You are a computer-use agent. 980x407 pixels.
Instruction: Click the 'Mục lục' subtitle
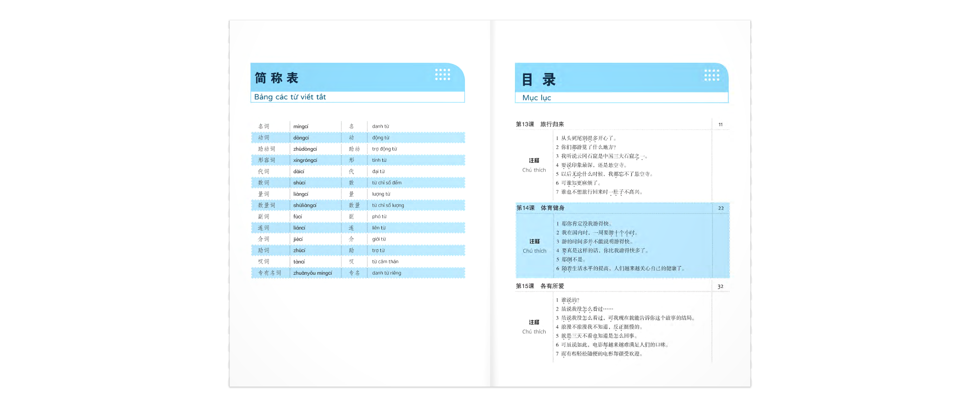pyautogui.click(x=536, y=98)
